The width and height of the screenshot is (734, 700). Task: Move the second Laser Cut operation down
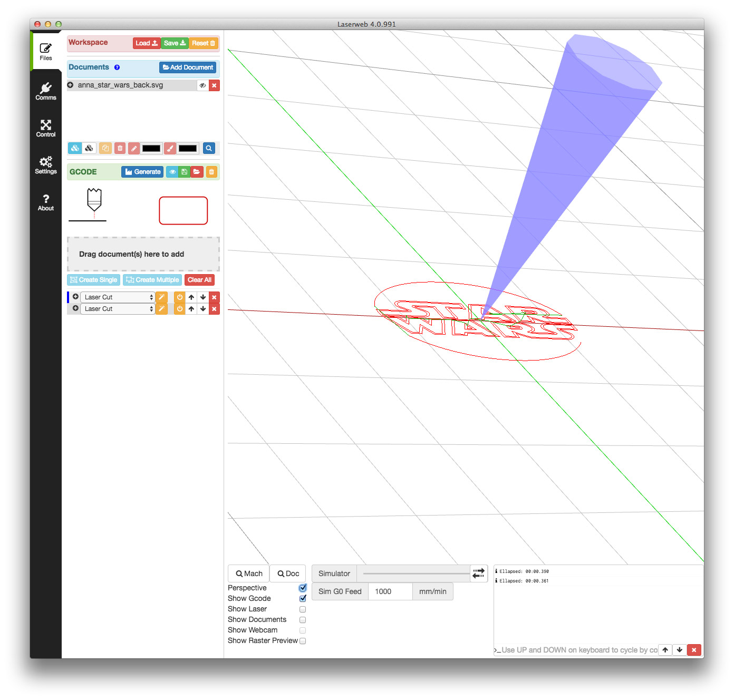pos(203,309)
